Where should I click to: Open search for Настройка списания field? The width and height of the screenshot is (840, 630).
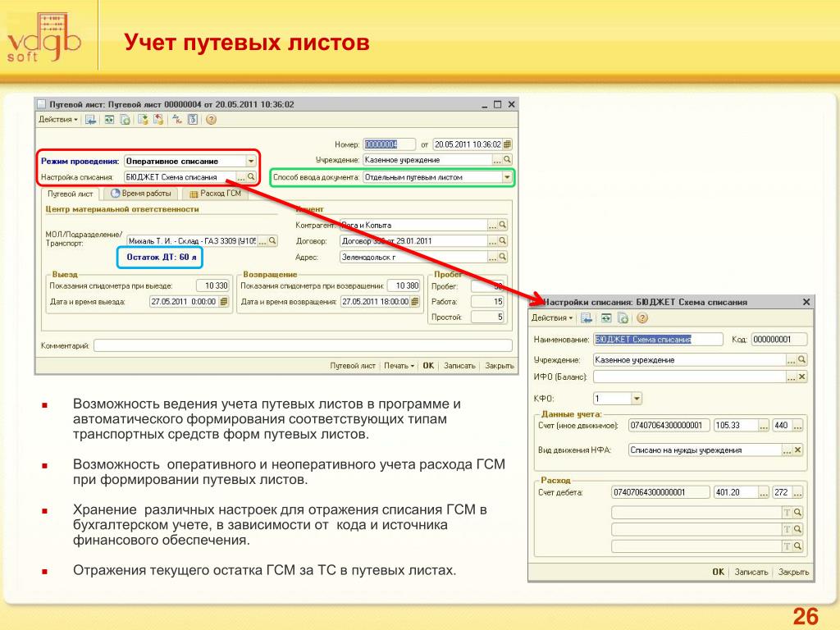(x=251, y=176)
